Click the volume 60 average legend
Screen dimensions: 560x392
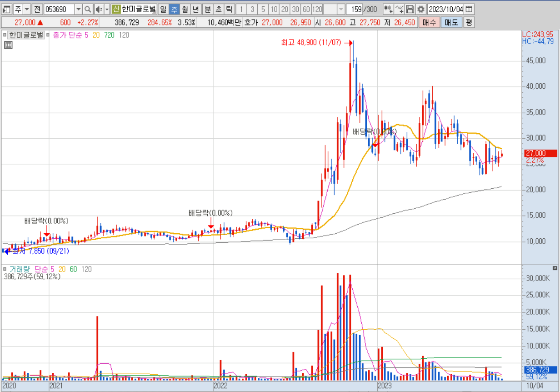[x=73, y=269]
